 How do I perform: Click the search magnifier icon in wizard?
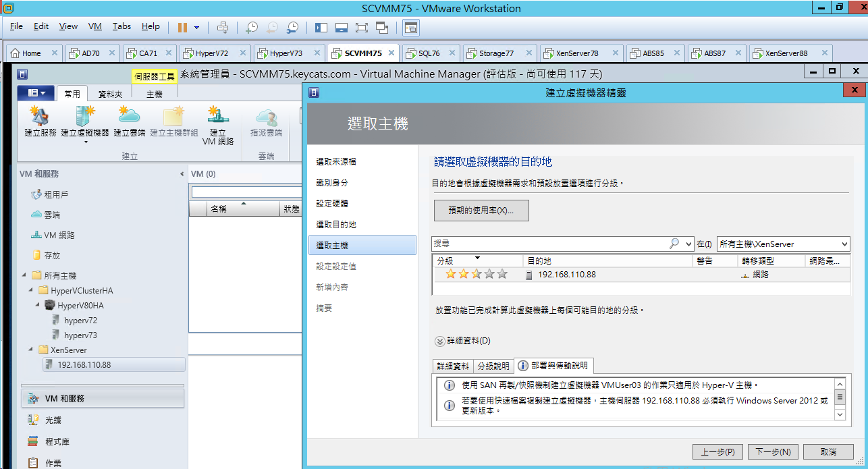click(674, 244)
